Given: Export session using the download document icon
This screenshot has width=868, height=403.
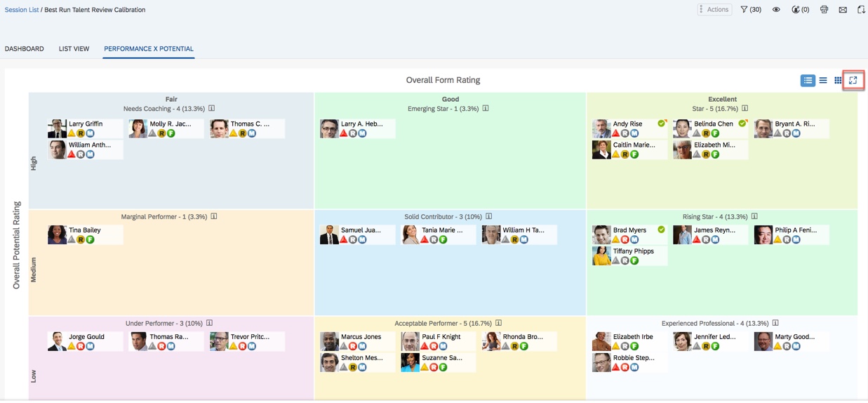Looking at the screenshot, I should pyautogui.click(x=861, y=10).
